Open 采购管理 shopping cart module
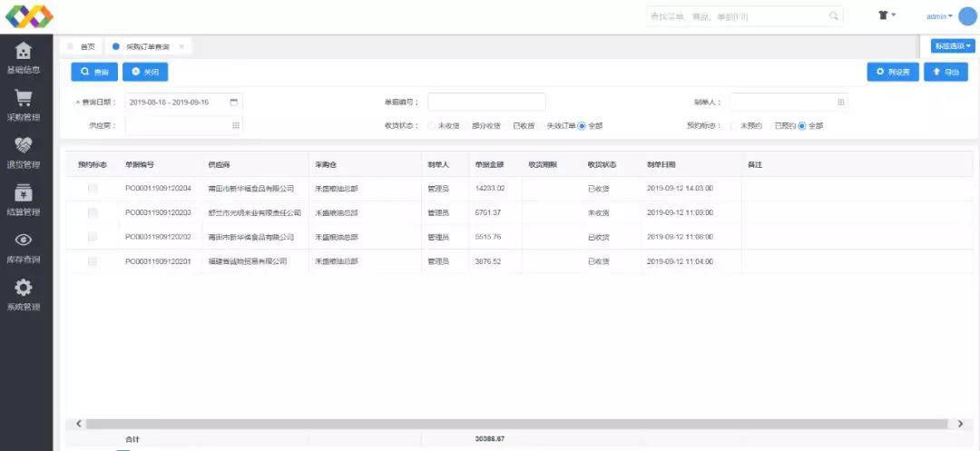The width and height of the screenshot is (980, 451). [24, 104]
